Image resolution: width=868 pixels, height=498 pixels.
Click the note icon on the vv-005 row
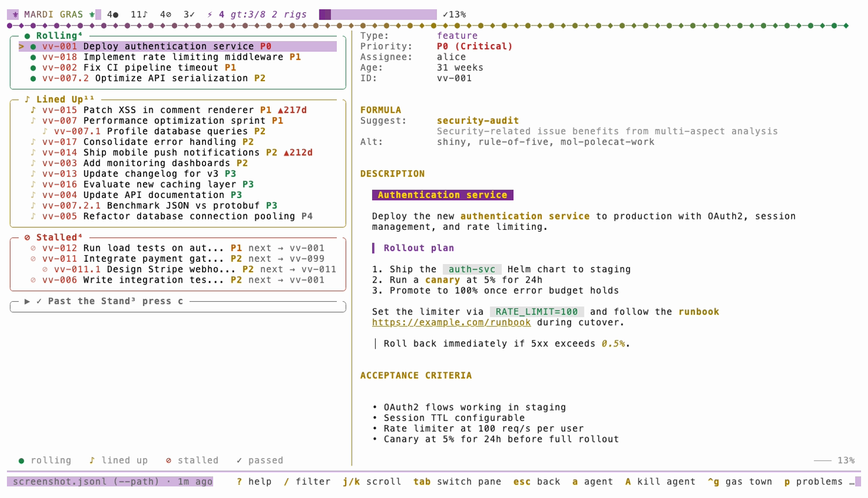[x=33, y=217]
